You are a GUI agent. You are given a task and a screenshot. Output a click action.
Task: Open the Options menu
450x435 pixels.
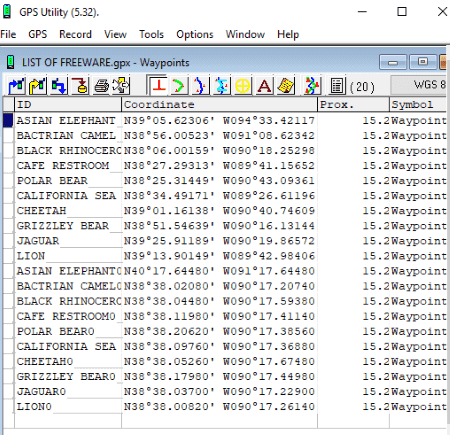click(195, 34)
